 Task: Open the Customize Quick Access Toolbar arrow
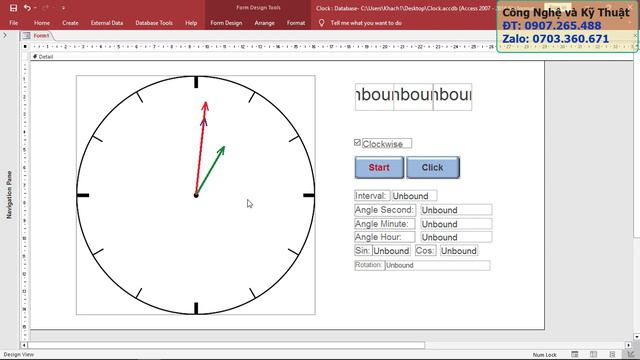click(x=63, y=8)
